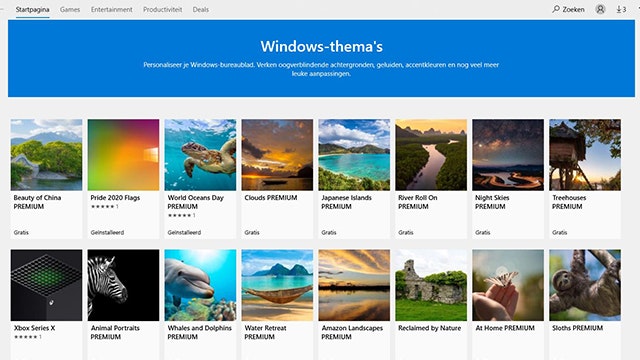640x360 pixels.
Task: Click Gratis under River Roll On
Action: pos(406,232)
